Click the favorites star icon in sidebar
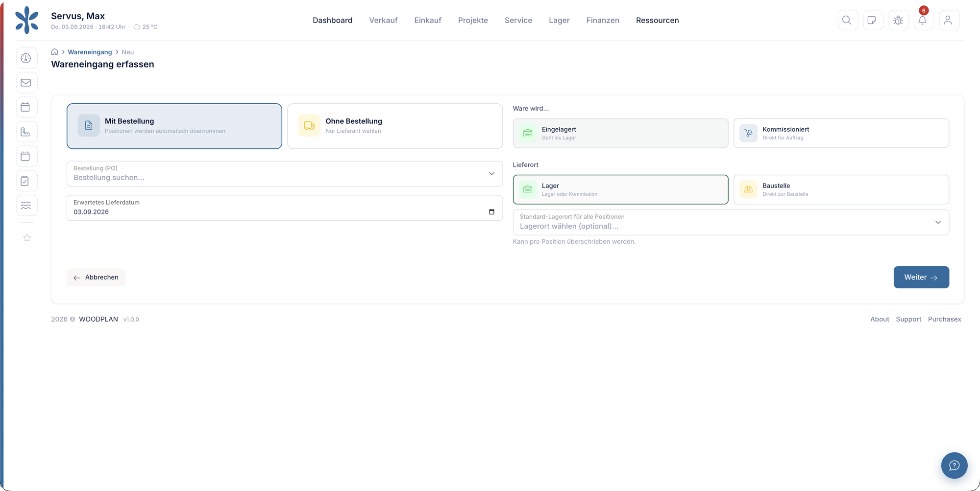The width and height of the screenshot is (980, 491). (27, 238)
